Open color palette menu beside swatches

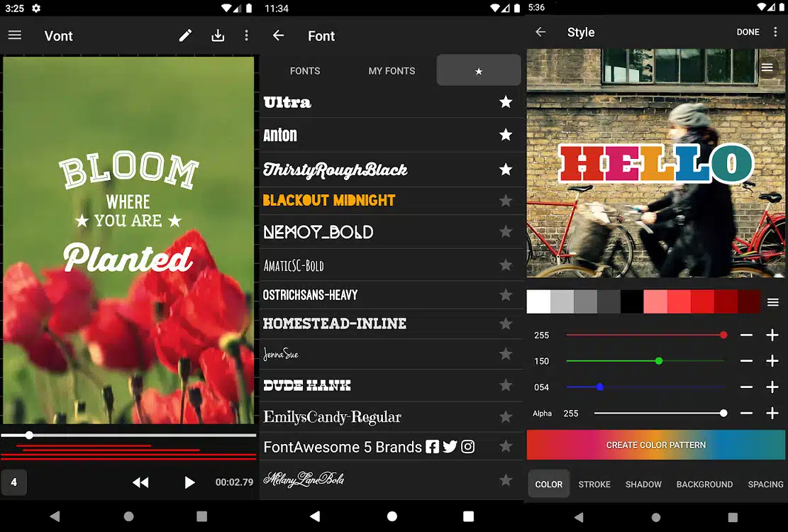(x=773, y=302)
